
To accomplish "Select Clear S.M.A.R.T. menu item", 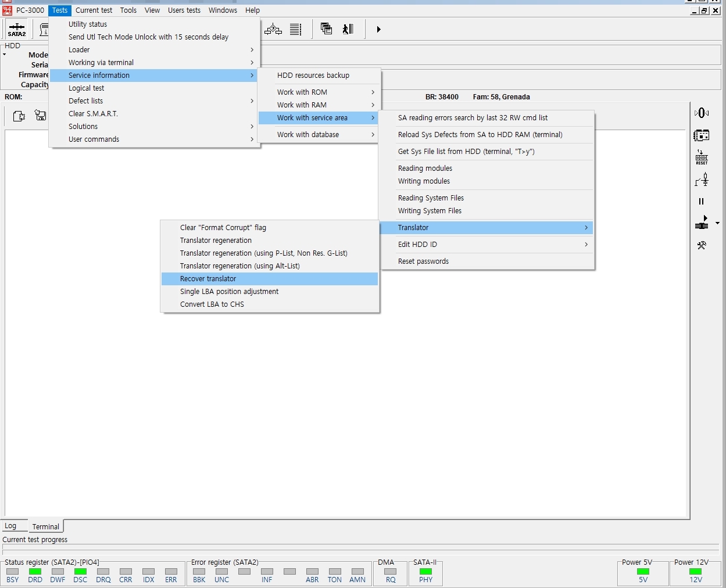I will click(x=154, y=114).
